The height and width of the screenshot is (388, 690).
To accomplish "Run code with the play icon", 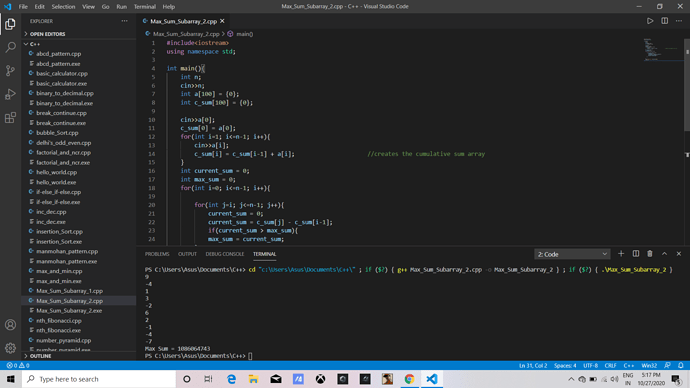I will [x=650, y=21].
